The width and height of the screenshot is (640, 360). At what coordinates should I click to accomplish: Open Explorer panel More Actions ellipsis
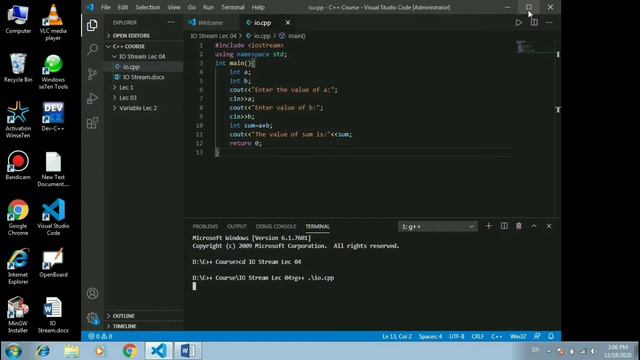(171, 22)
